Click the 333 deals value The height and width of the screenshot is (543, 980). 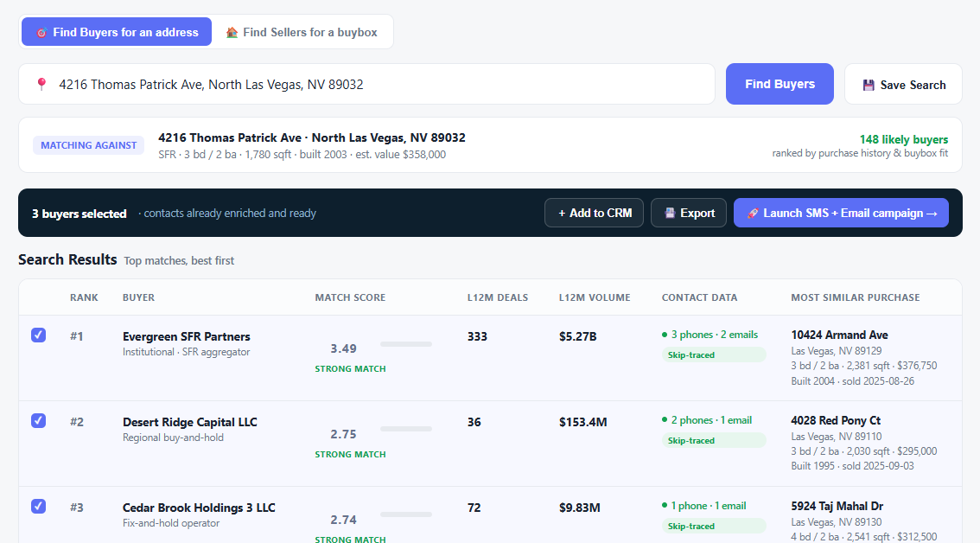point(477,336)
